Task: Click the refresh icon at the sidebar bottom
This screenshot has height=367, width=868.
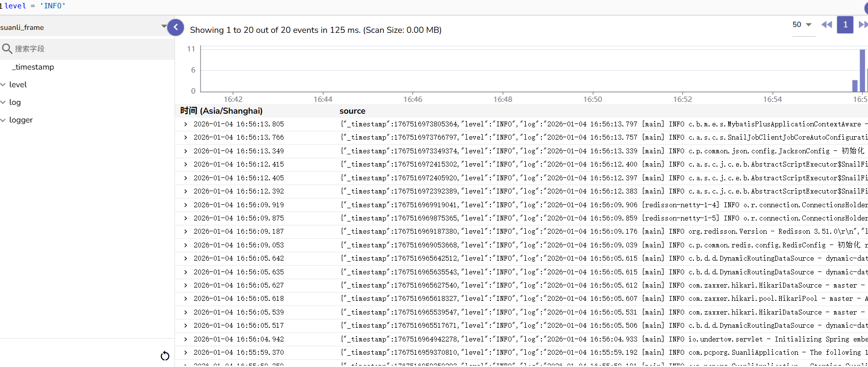Action: [x=165, y=356]
